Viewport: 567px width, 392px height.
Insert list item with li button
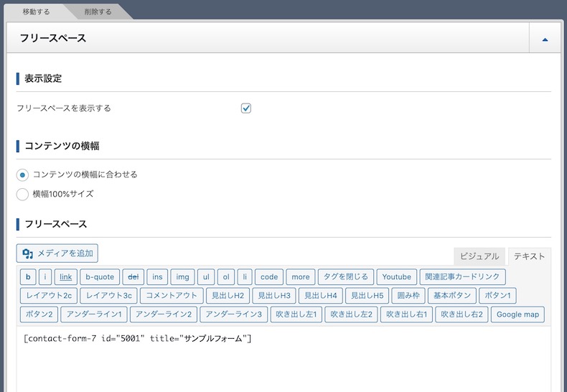click(x=245, y=277)
